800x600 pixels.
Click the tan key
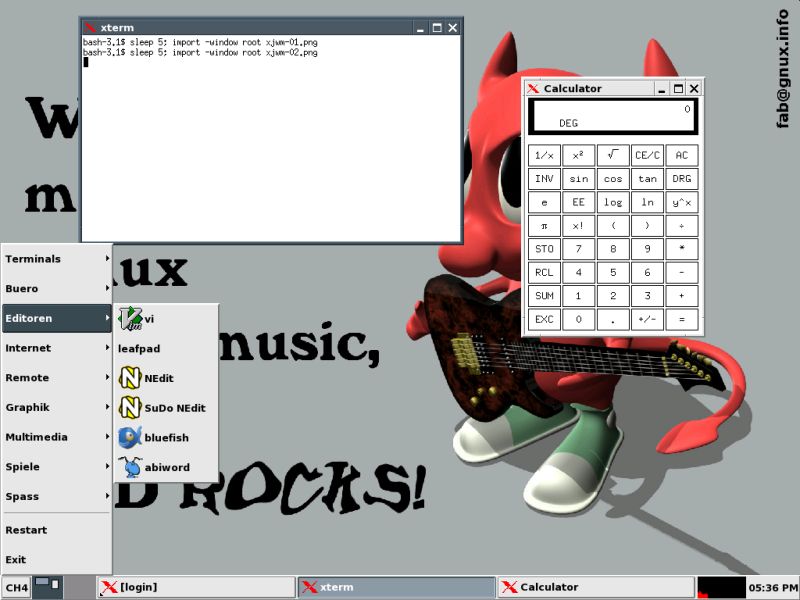coord(647,179)
